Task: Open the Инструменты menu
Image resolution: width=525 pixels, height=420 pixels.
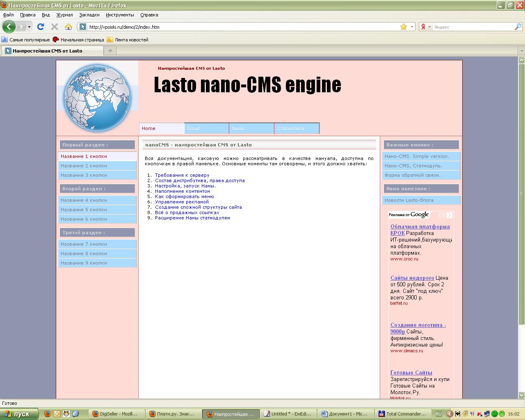Action: click(x=120, y=15)
